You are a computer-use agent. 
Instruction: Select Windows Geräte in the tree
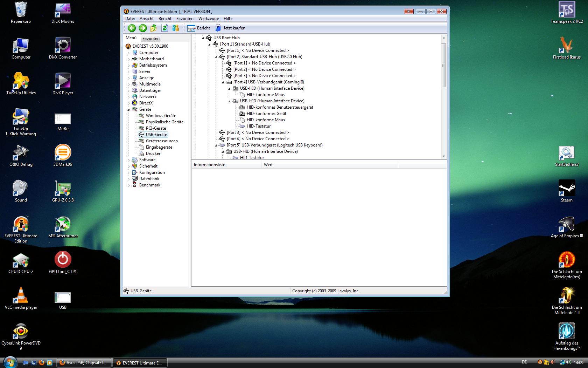coord(161,116)
